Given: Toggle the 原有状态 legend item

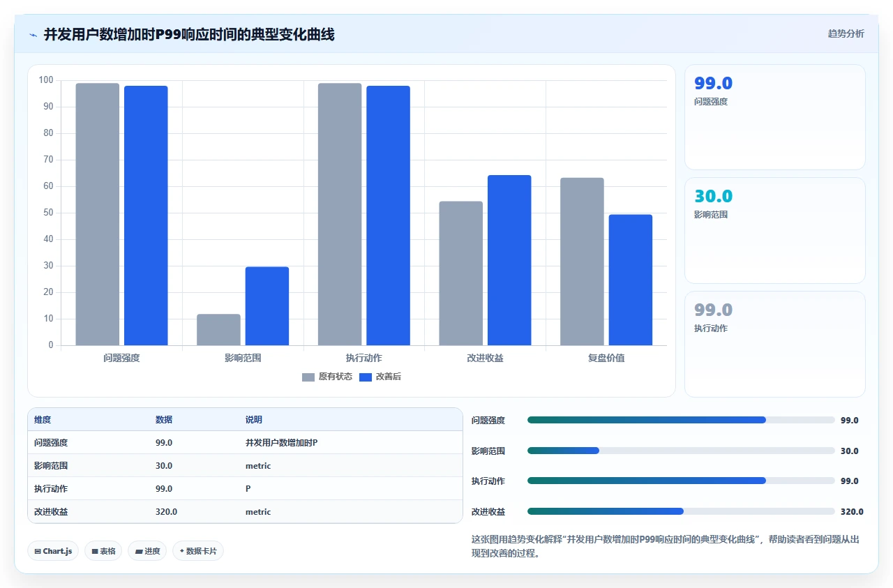Looking at the screenshot, I should [x=327, y=377].
